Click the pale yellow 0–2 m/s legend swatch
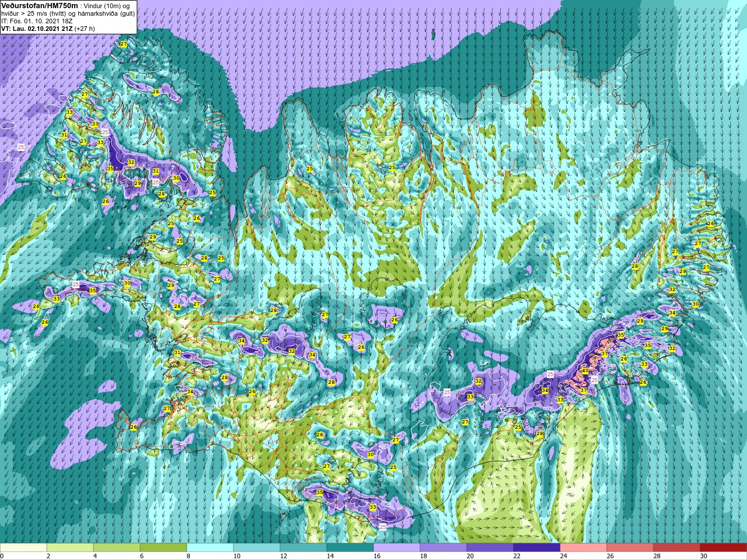Image resolution: width=747 pixels, height=560 pixels. point(23,548)
